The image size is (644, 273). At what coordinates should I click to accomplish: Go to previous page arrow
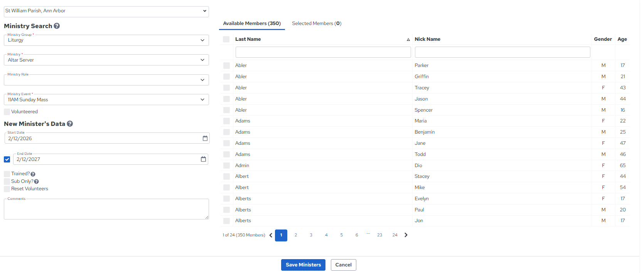tap(271, 235)
